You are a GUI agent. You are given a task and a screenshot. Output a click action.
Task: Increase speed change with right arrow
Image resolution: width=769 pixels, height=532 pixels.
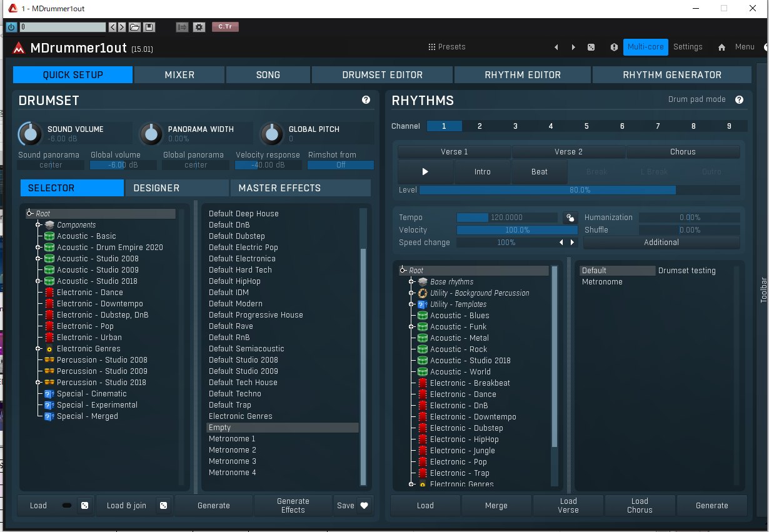[571, 243]
